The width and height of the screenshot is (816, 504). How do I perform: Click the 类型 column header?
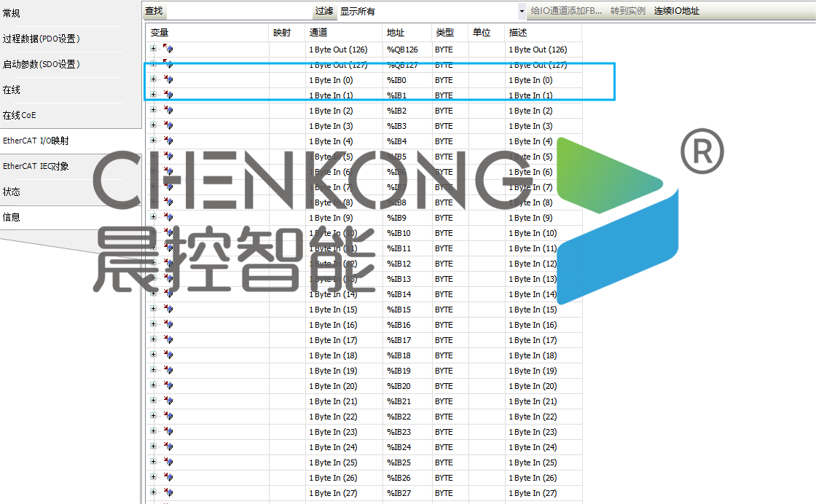[x=450, y=32]
